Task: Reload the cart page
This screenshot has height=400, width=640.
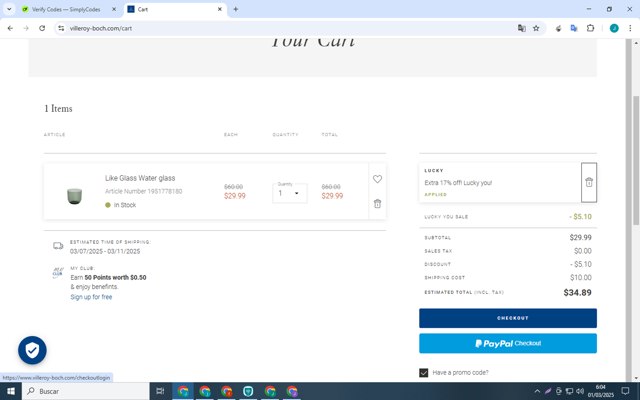Action: click(x=42, y=28)
